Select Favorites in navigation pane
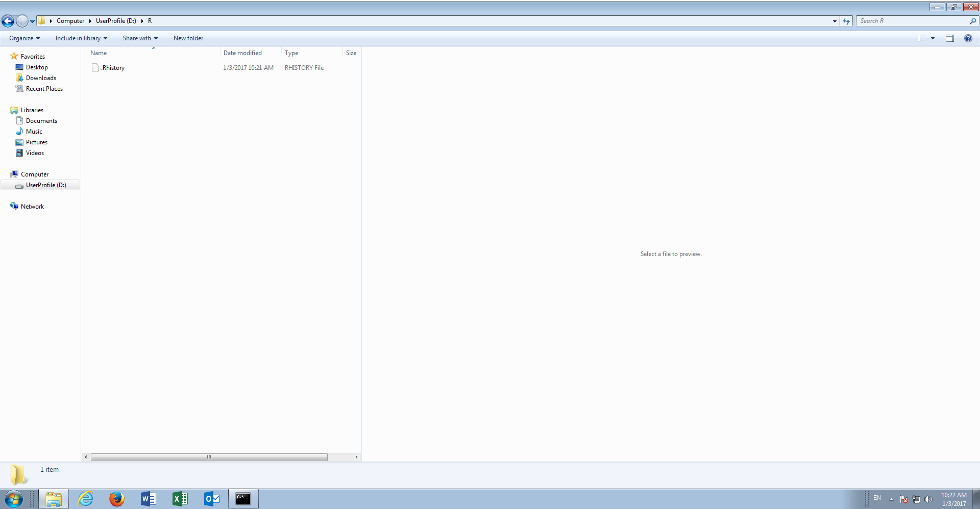 33,57
